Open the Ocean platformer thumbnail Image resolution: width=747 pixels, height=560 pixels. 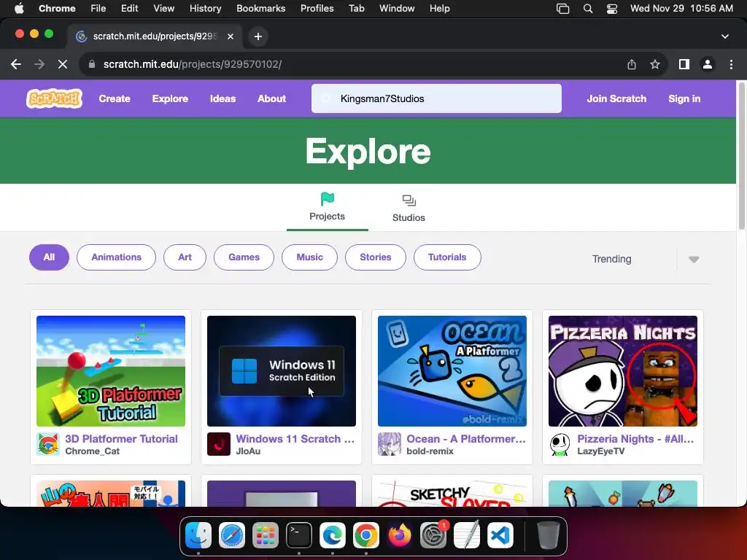452,371
